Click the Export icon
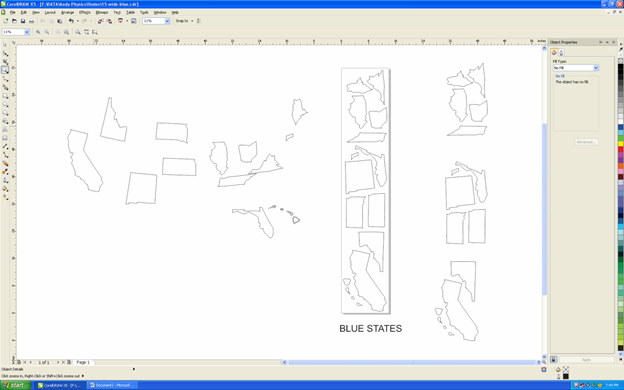 tap(109, 21)
